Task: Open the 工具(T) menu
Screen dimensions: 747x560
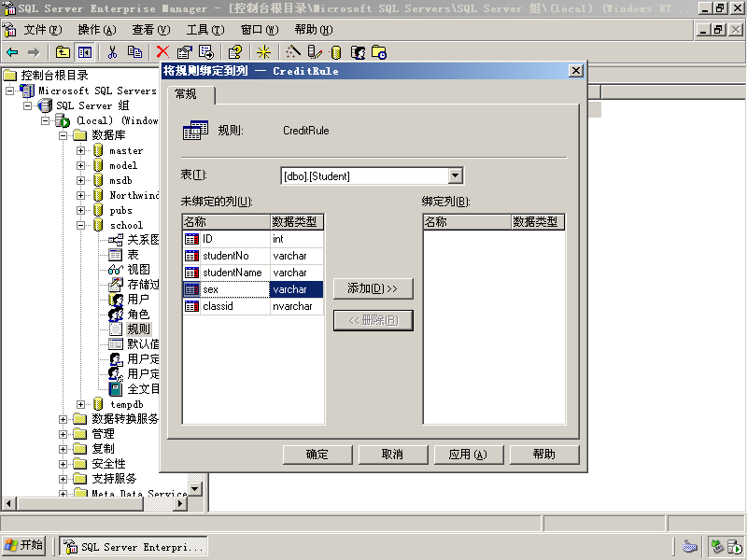Action: [x=205, y=30]
